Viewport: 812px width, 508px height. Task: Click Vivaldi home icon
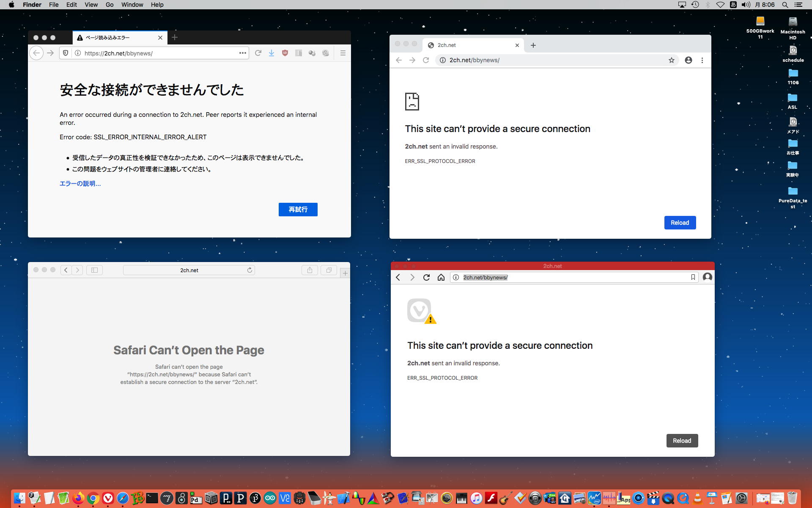coord(441,277)
